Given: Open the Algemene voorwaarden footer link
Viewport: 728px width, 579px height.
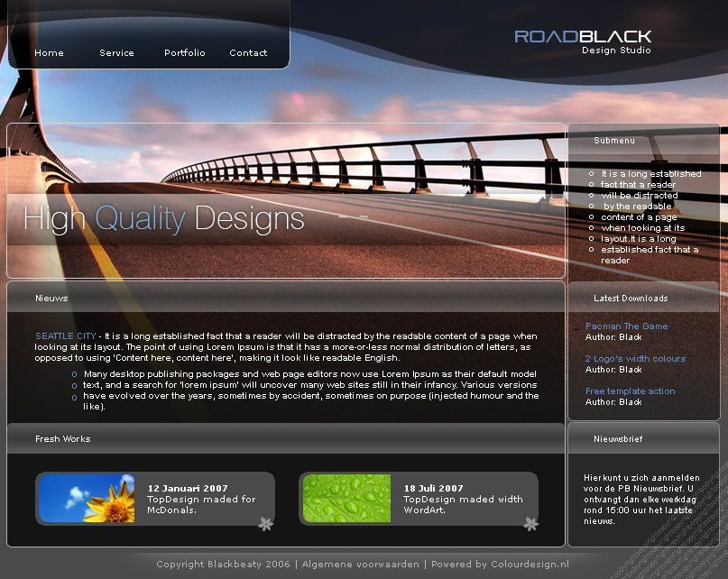Looking at the screenshot, I should 360,565.
